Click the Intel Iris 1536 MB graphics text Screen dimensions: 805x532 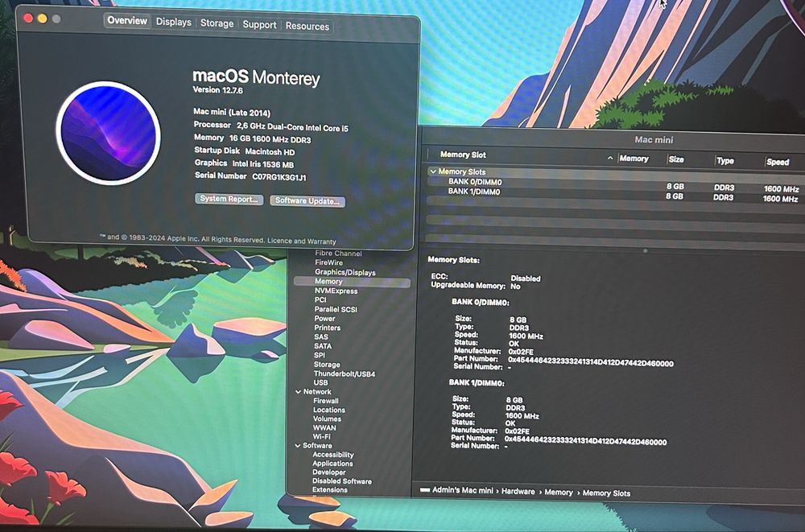click(x=263, y=164)
